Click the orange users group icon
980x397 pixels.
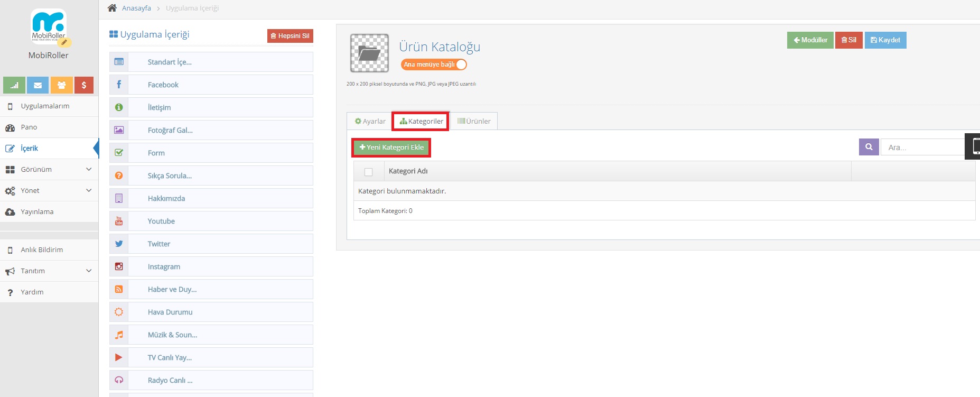point(62,85)
